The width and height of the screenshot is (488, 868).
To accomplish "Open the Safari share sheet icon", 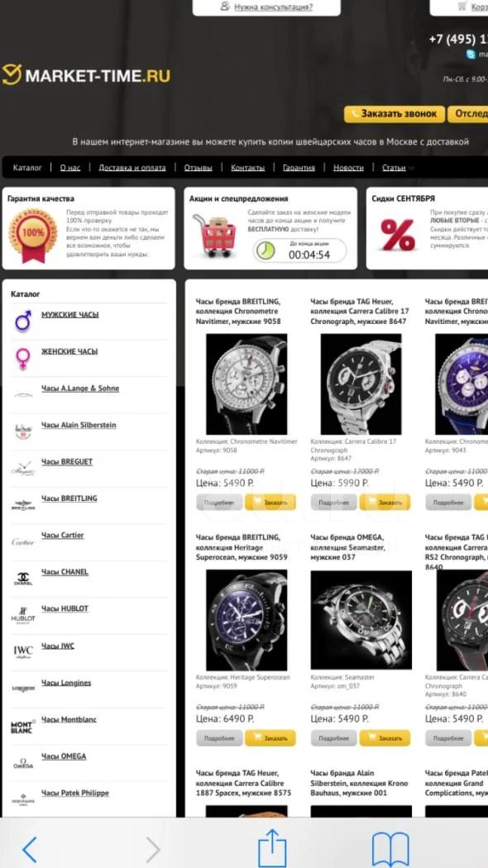I will pyautogui.click(x=272, y=847).
